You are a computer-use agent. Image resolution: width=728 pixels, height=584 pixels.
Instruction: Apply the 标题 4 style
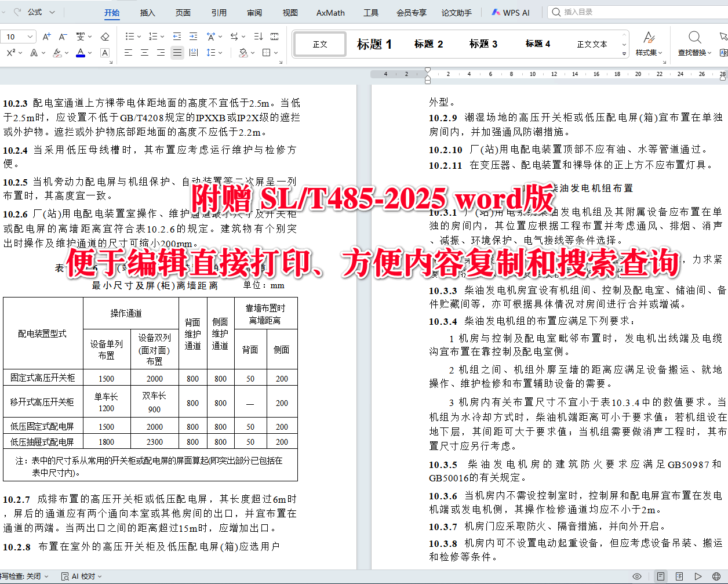[538, 44]
